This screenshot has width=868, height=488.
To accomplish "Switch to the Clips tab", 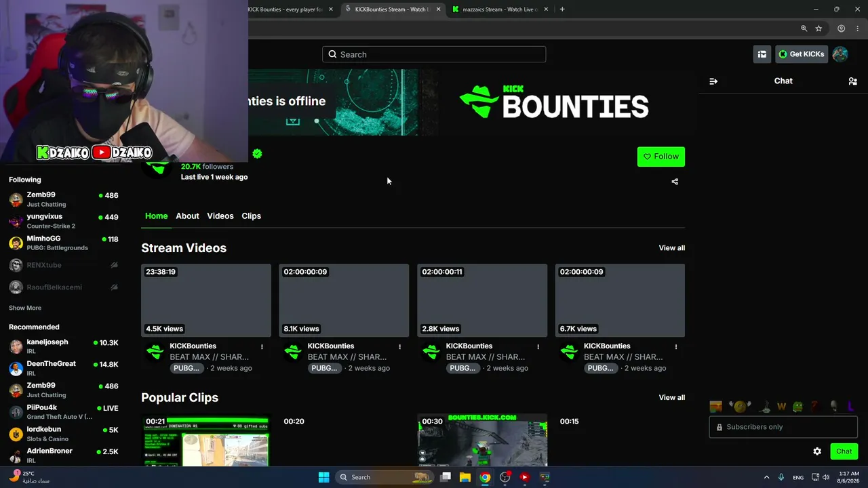I will (x=251, y=216).
